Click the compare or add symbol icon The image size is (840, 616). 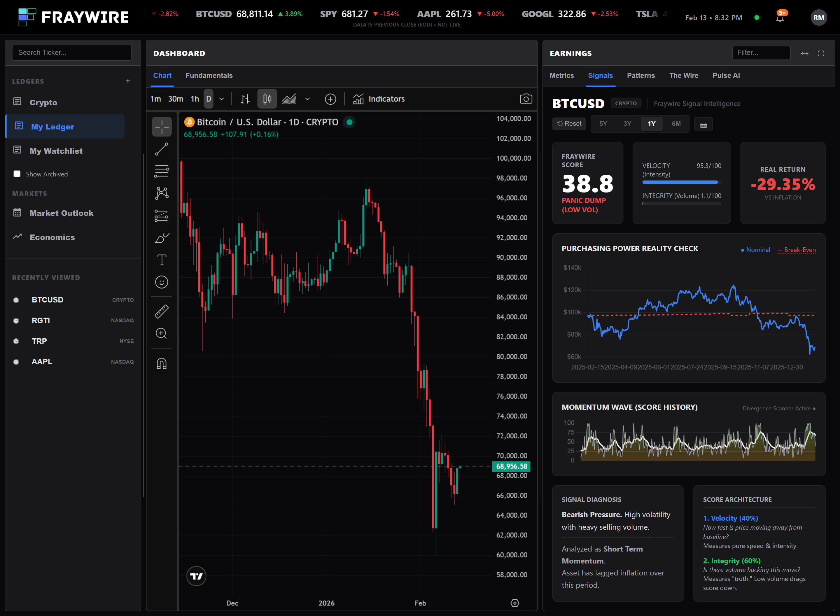[x=330, y=99]
